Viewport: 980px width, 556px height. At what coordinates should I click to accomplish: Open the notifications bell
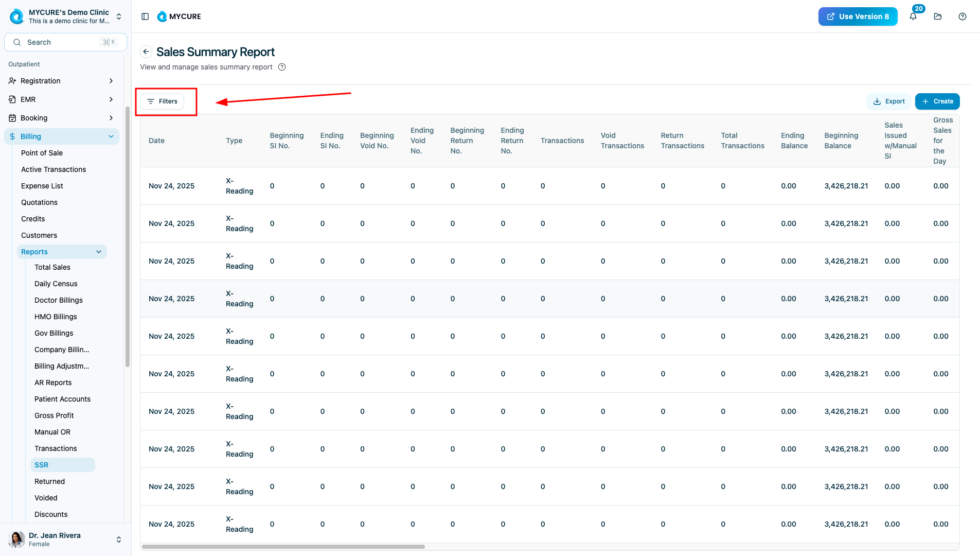[913, 16]
